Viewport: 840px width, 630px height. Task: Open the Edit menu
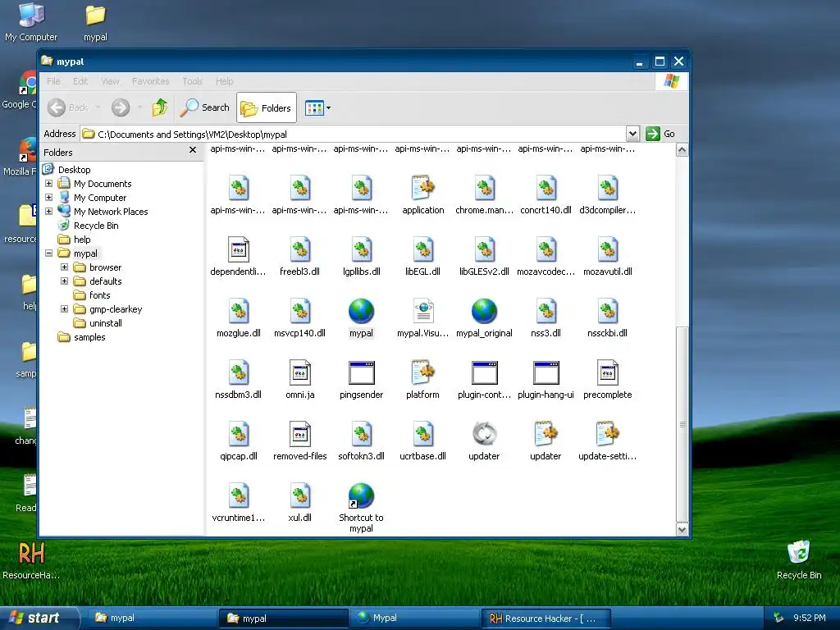(80, 81)
